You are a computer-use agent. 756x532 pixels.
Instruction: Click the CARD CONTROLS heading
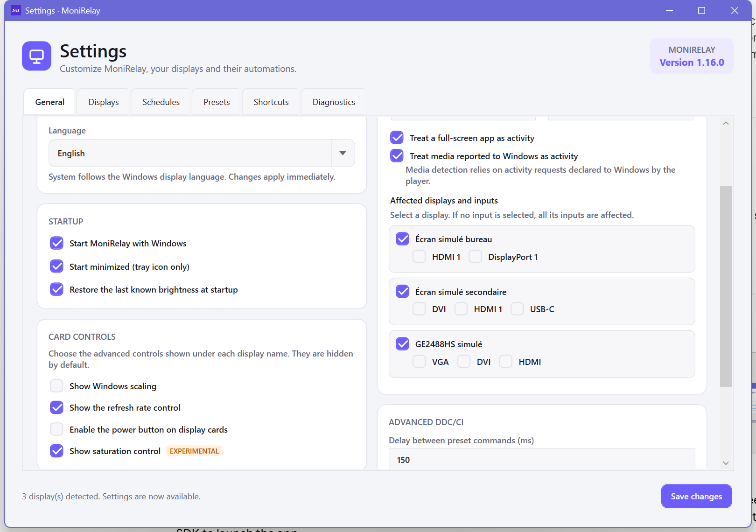pos(82,336)
